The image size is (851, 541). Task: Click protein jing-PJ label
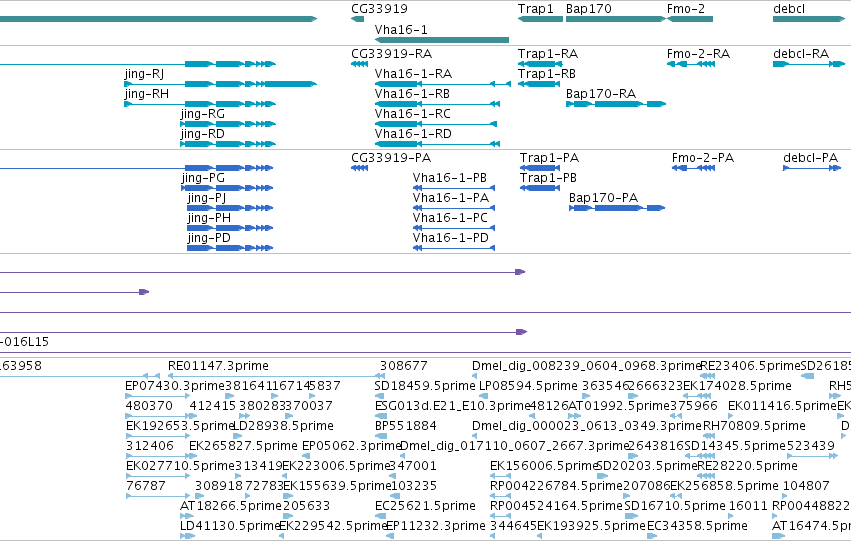(x=207, y=198)
